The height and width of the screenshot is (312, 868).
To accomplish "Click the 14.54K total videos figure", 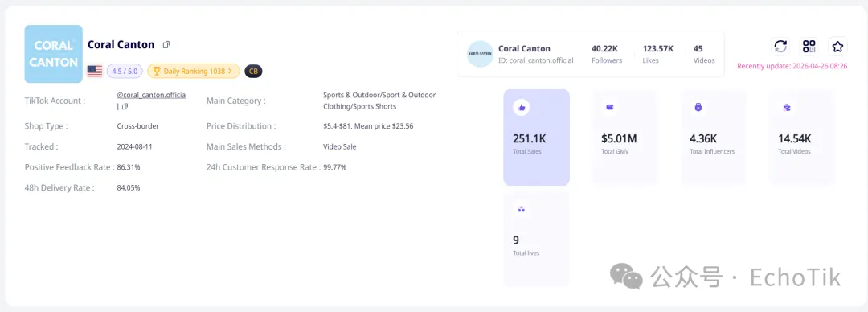I will [x=795, y=138].
